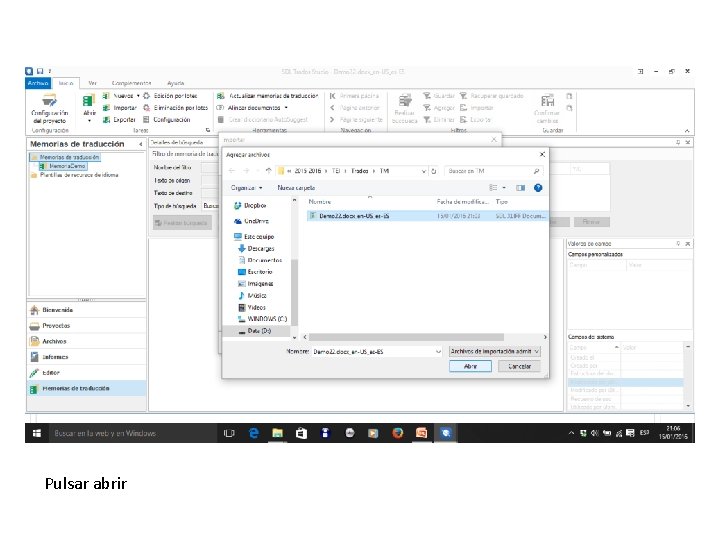Click the Cancelar button in dialog

point(519,366)
